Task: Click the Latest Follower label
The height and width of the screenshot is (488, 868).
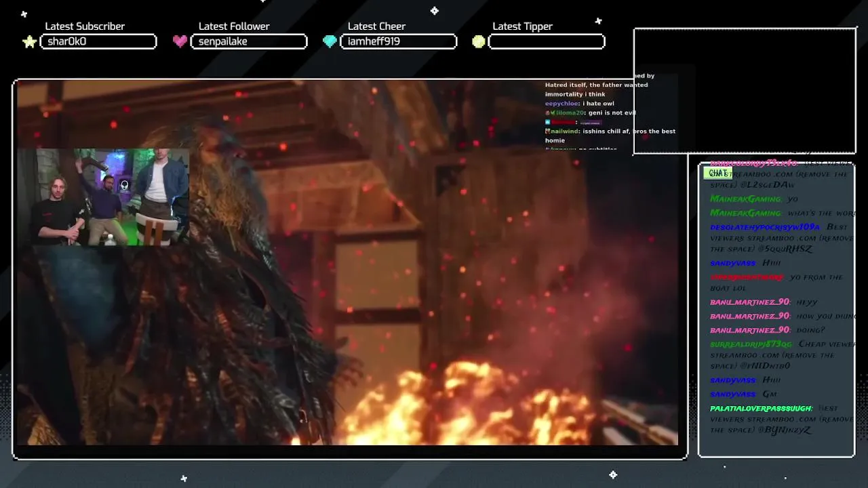Action: [x=234, y=26]
